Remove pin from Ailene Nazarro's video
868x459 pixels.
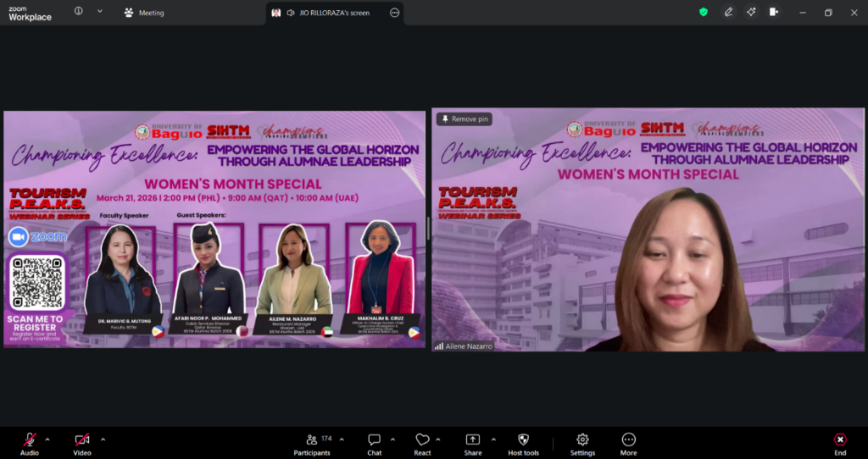point(465,119)
